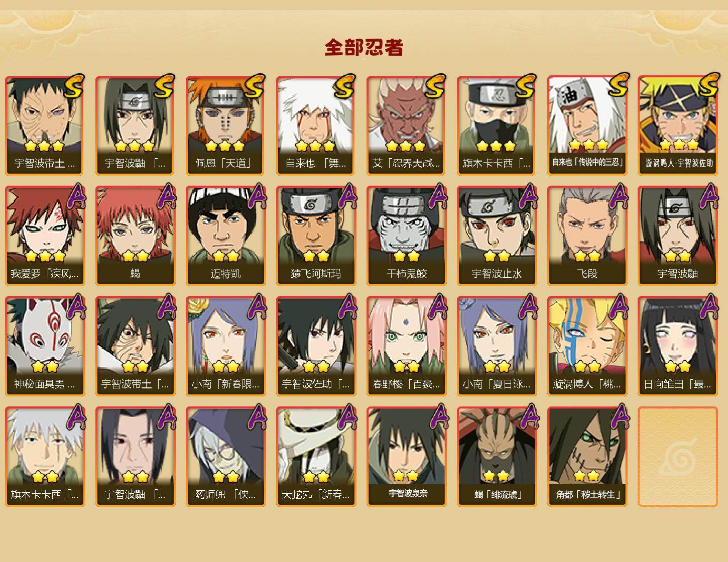Open the 蝎「绯流琥」card
Image resolution: width=728 pixels, height=562 pixels.
[x=497, y=457]
